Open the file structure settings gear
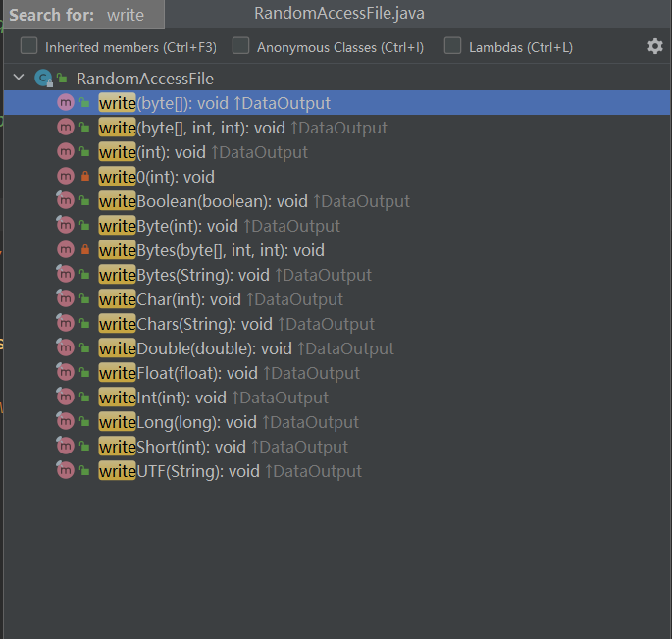 (x=655, y=46)
